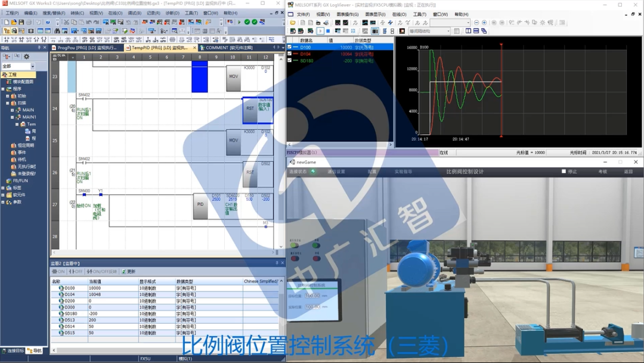Open the 图表操作(G) menu in LogViewer

[x=348, y=14]
